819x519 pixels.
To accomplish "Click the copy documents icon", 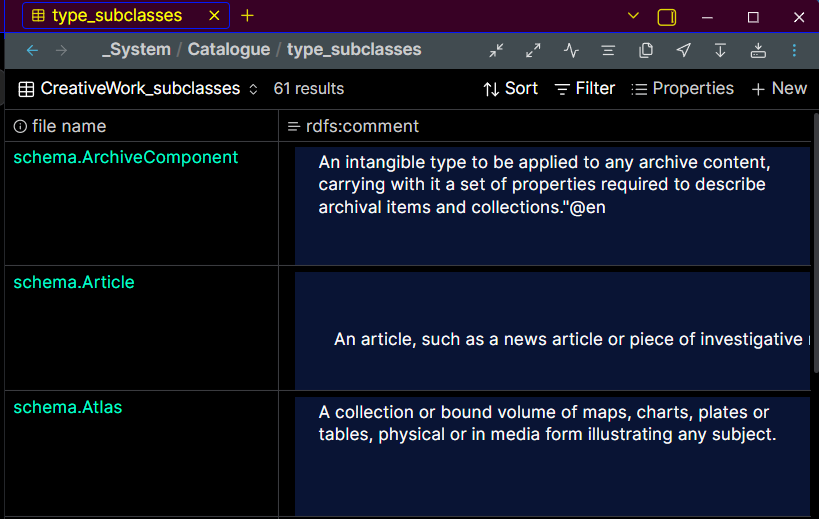I will pyautogui.click(x=646, y=50).
